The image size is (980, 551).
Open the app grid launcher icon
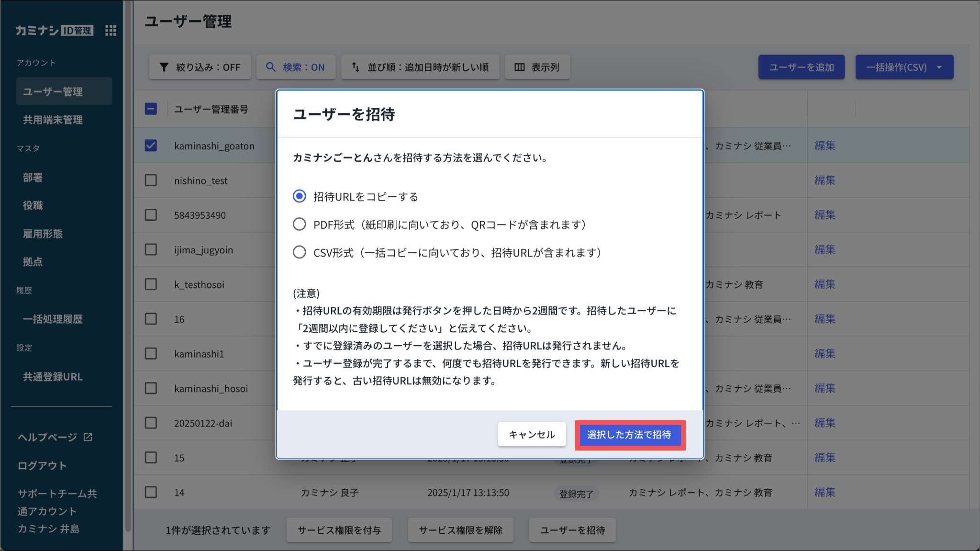coord(111,31)
